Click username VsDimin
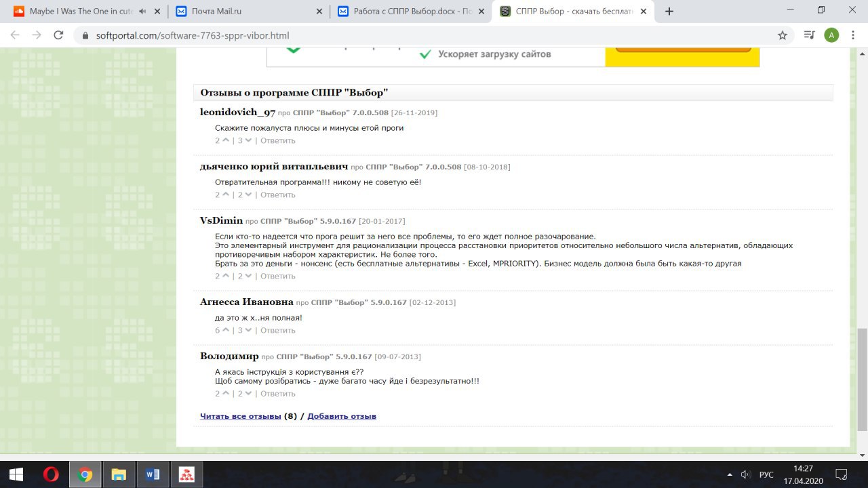This screenshot has width=868, height=488. pyautogui.click(x=221, y=220)
